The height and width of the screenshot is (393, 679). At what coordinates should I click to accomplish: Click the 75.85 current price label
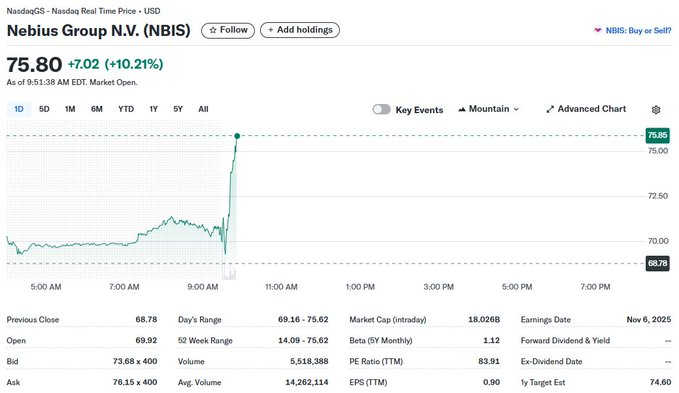pos(657,135)
